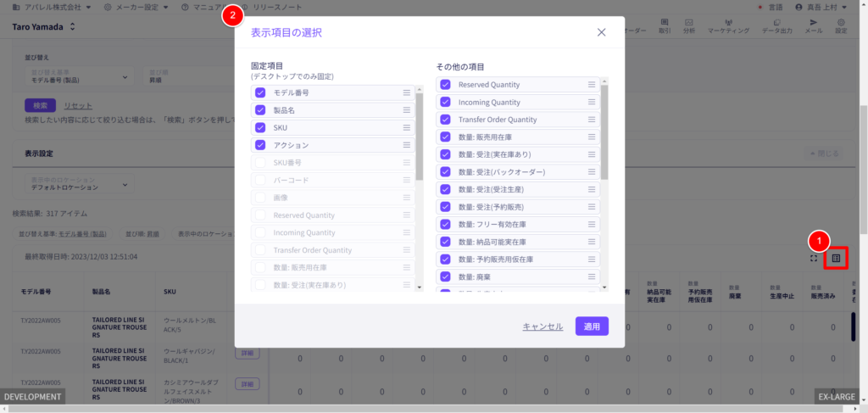
Task: Grab drag handle of Incoming Quantity in その他の項目
Action: tap(592, 102)
